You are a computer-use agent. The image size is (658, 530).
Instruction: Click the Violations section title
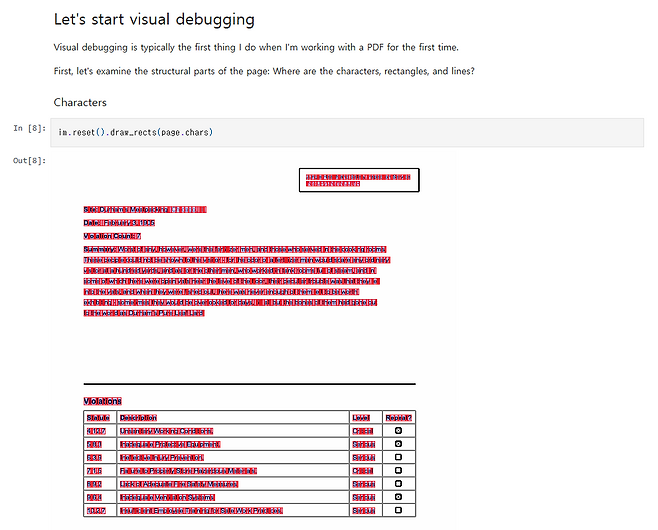(102, 401)
